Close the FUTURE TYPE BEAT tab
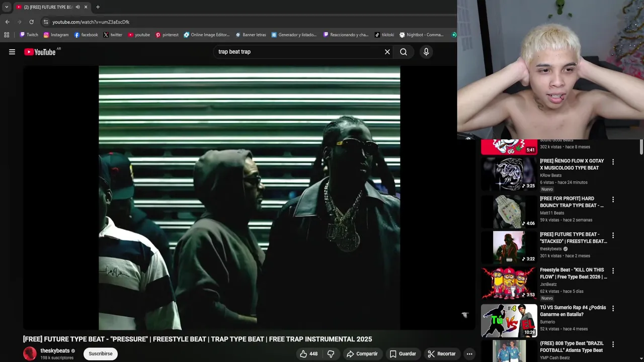Screen dimensions: 644x362 (x=86, y=7)
